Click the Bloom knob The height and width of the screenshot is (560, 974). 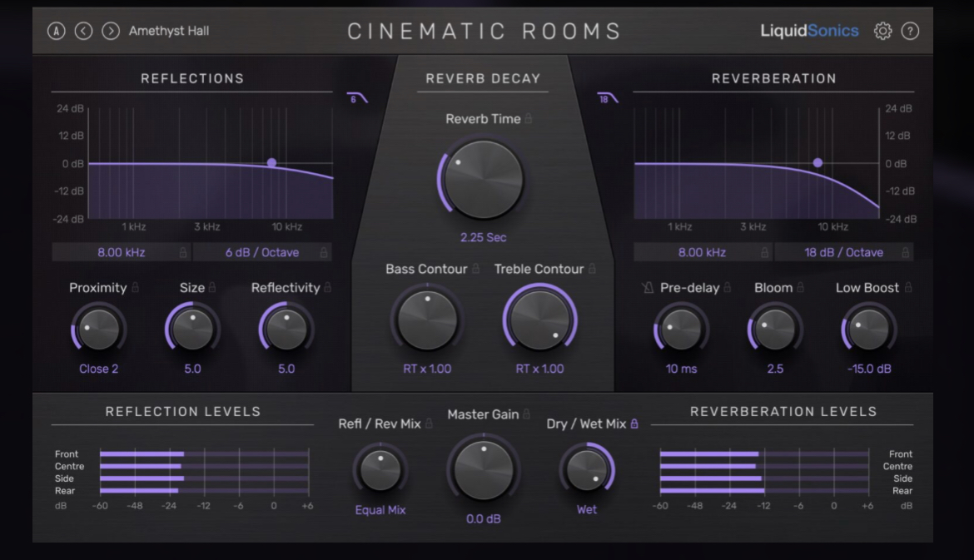point(774,330)
